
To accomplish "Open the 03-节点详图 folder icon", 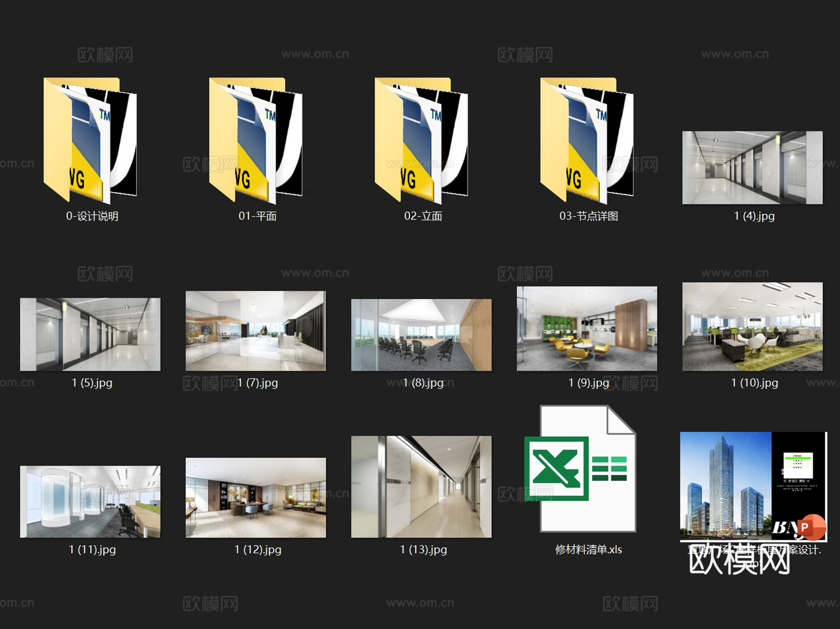I will coord(588,141).
